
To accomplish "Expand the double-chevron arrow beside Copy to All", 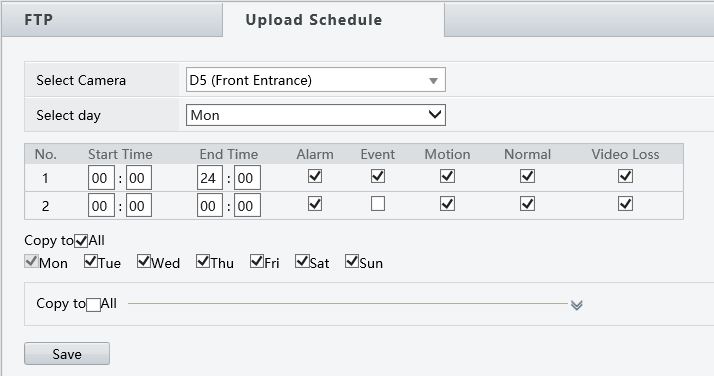I will click(x=576, y=305).
